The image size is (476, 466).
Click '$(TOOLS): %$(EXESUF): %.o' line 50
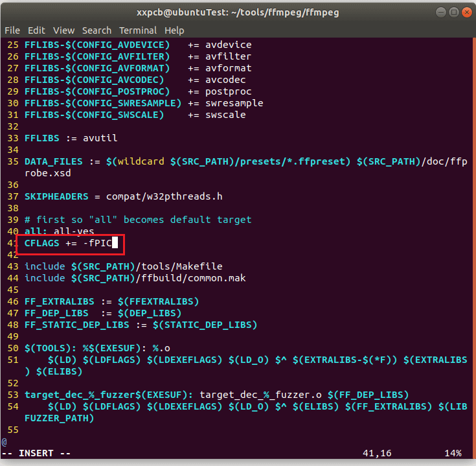[x=97, y=349]
